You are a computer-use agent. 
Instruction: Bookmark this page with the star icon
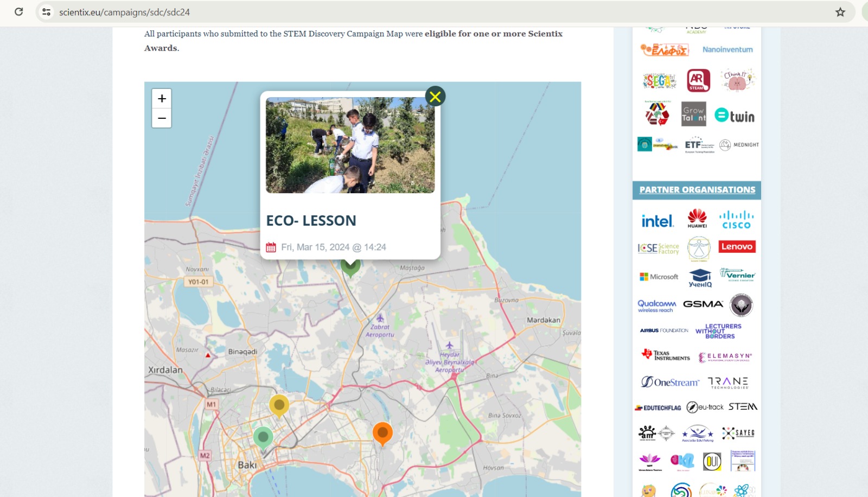pyautogui.click(x=840, y=12)
